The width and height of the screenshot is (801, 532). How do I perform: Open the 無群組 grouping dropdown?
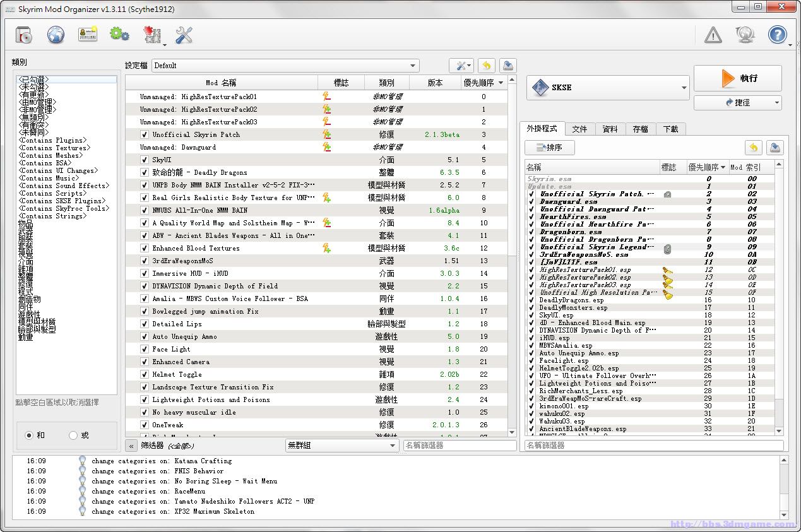(x=341, y=446)
